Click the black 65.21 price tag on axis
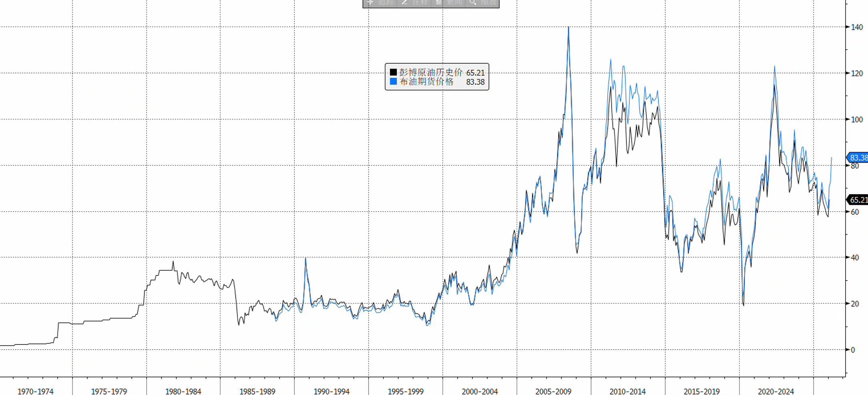Screen dimensions: 868x395 click(x=858, y=200)
